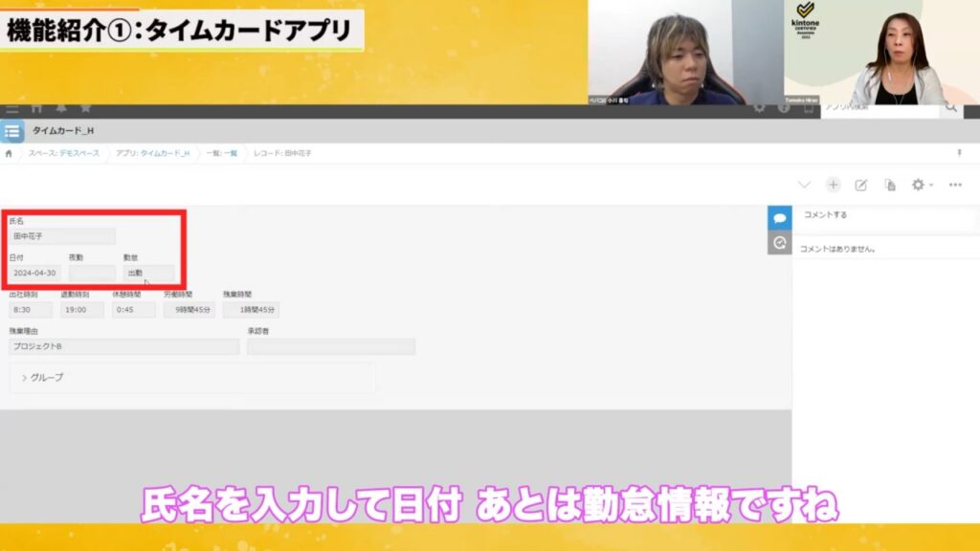Open the app settings gear dropdown
This screenshot has width=980, height=551.
919,184
